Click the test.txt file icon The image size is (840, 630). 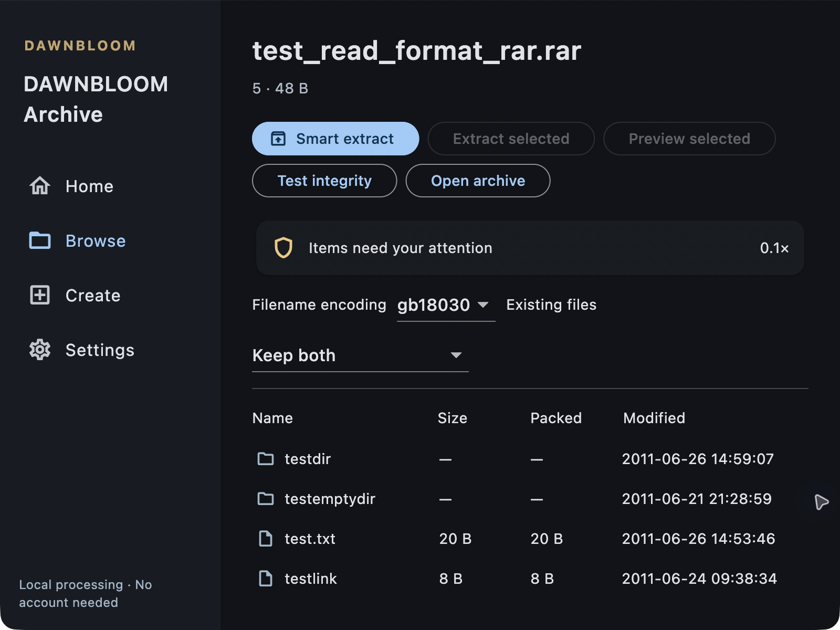266,539
